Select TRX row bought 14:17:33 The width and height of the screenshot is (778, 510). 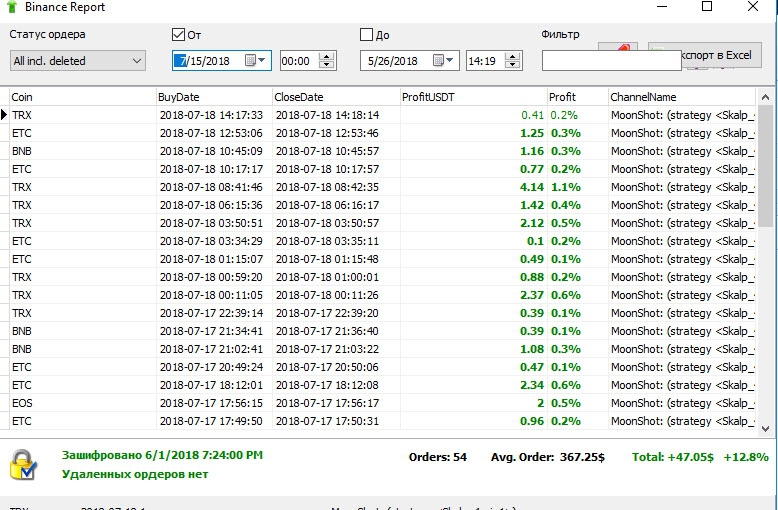coord(383,115)
